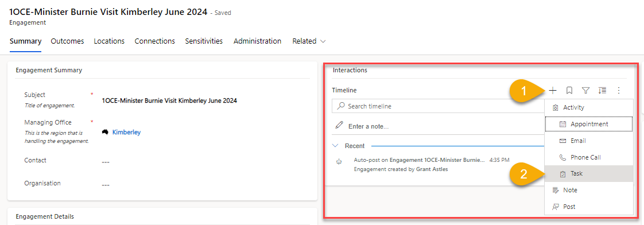Click the auto-post icon in Recent
This screenshot has width=644, height=225.
[x=339, y=162]
